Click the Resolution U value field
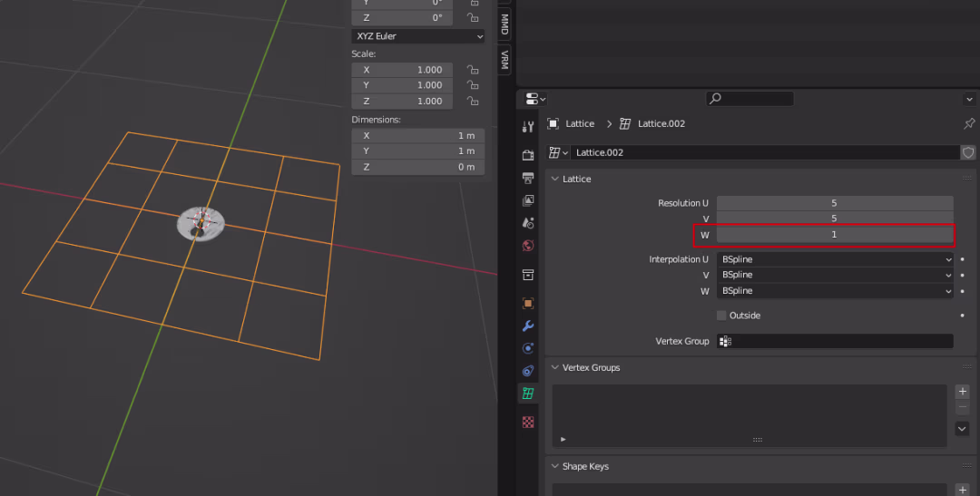Viewport: 980px width, 496px height. click(835, 203)
